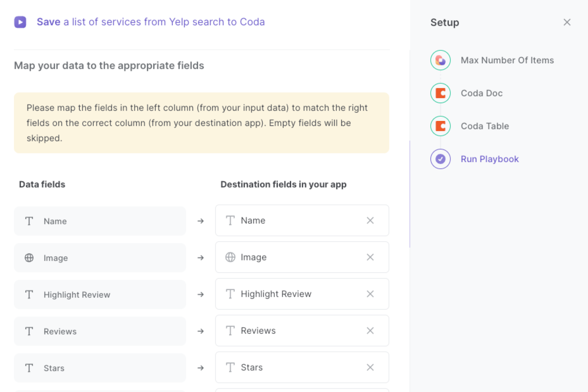Click the text icon of the Stars data field
The width and height of the screenshot is (588, 392).
click(29, 368)
